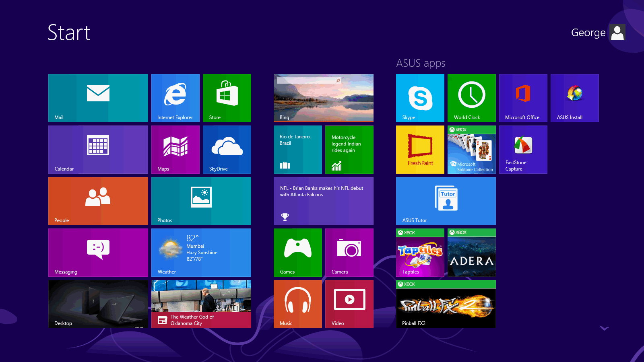Launch Skype tile

coord(420,98)
